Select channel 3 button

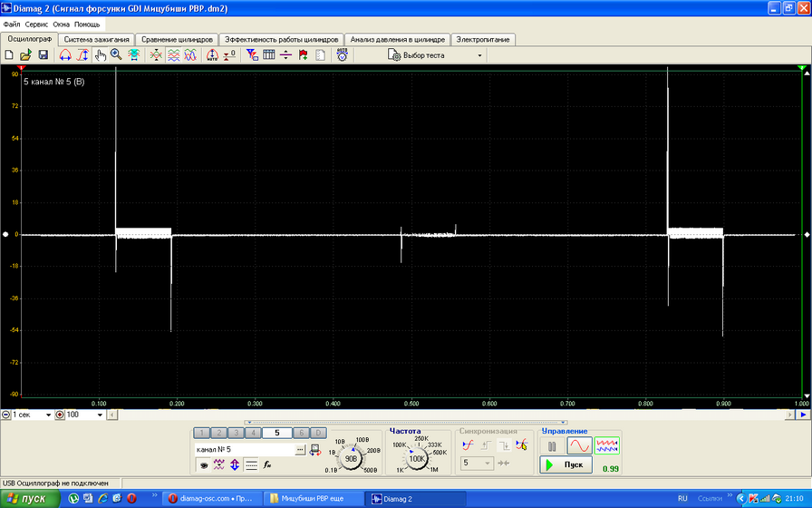coord(236,433)
